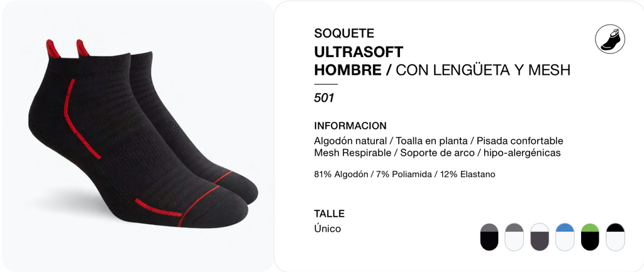Choose the gray and white color swatch

(514, 237)
